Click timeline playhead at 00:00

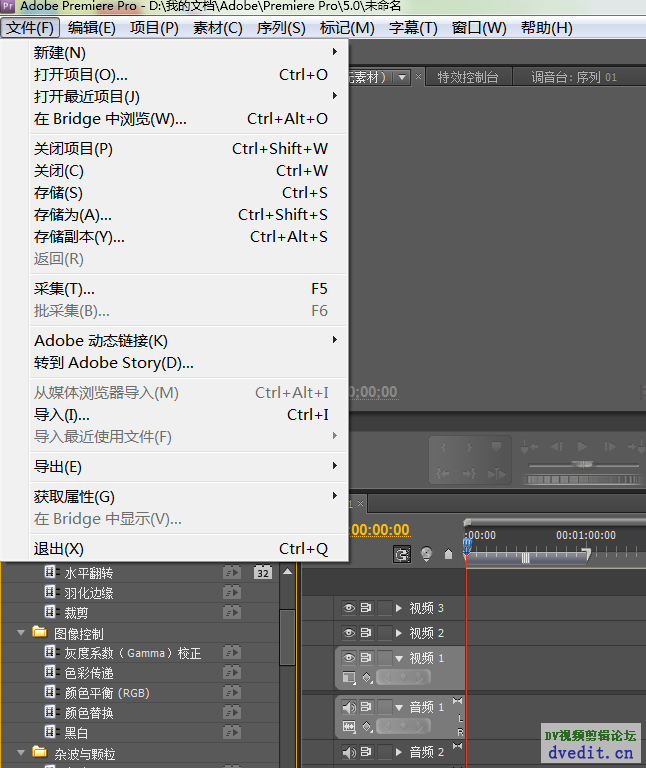(467, 545)
